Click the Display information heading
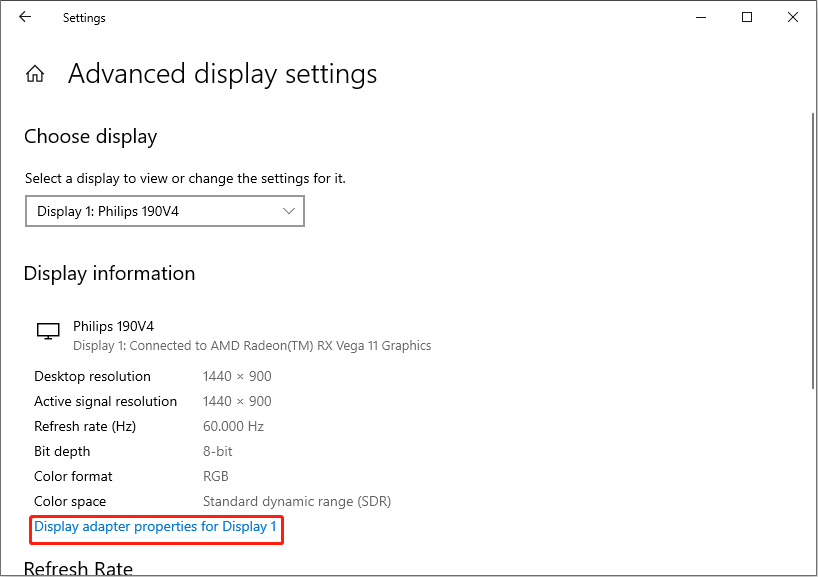This screenshot has height=577, width=818. point(110,273)
